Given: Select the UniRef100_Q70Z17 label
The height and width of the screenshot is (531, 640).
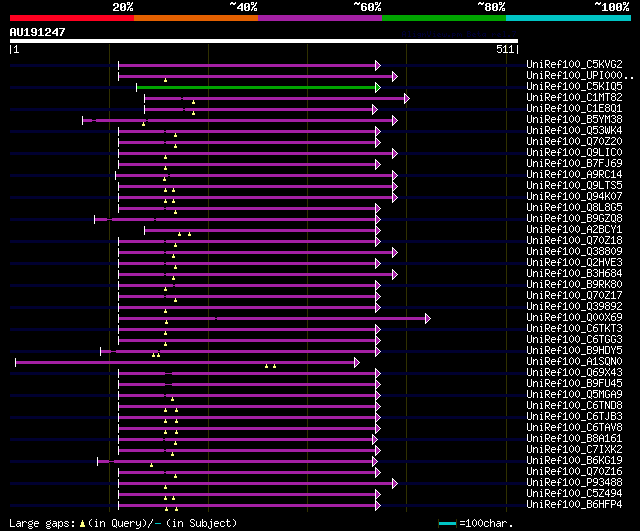Looking at the screenshot, I should point(574,296).
